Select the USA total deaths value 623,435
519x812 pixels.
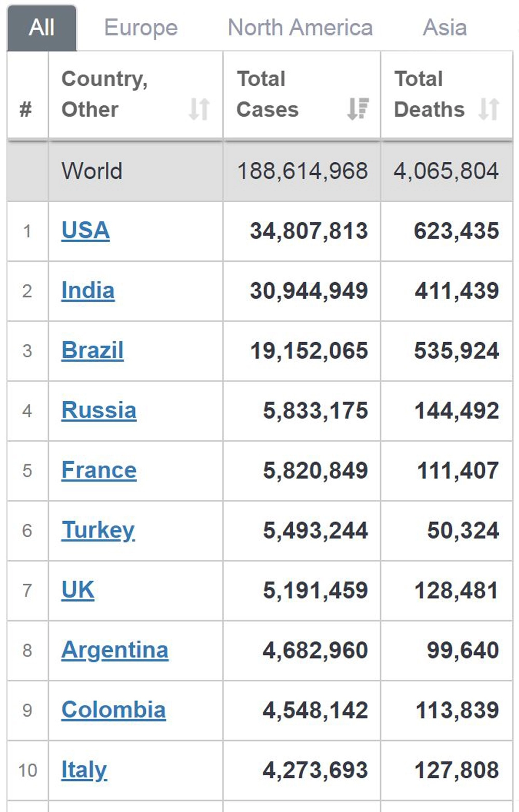456,231
